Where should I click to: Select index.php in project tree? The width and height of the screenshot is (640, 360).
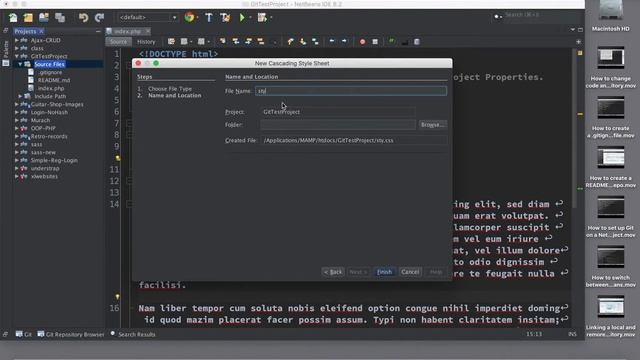tap(51, 88)
